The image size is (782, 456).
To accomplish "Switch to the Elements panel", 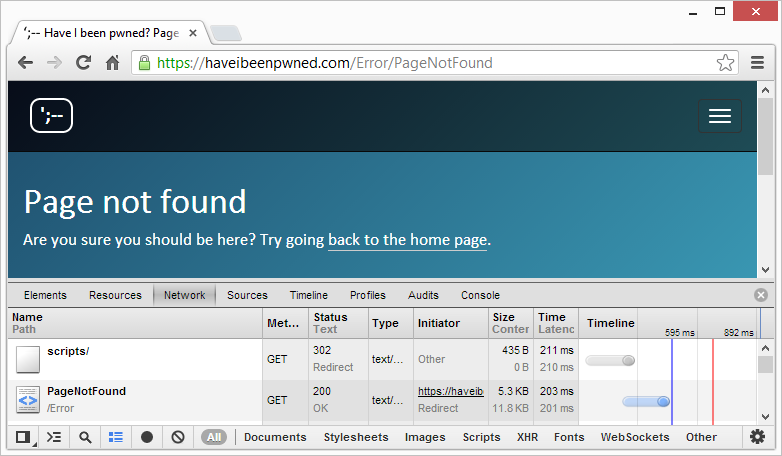I will (45, 295).
